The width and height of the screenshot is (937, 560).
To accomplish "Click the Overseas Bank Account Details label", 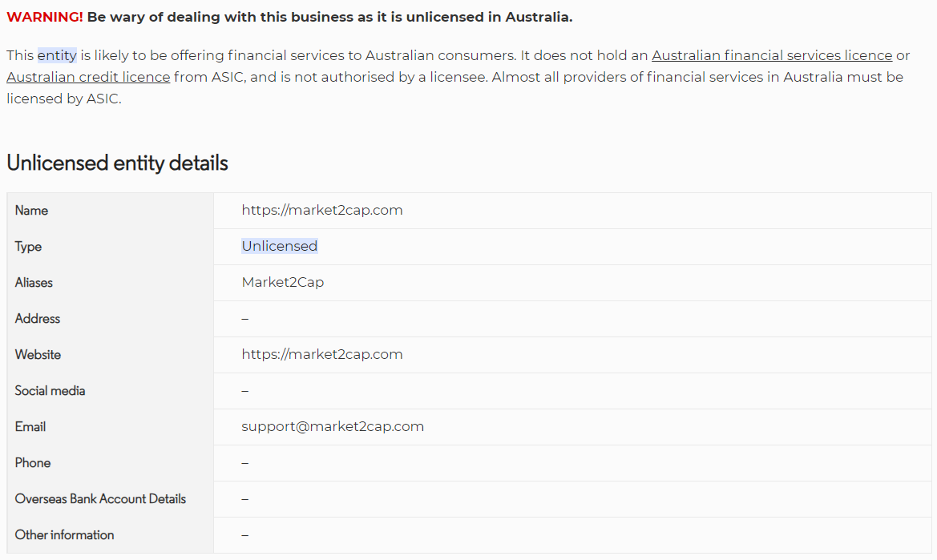I will [x=100, y=499].
